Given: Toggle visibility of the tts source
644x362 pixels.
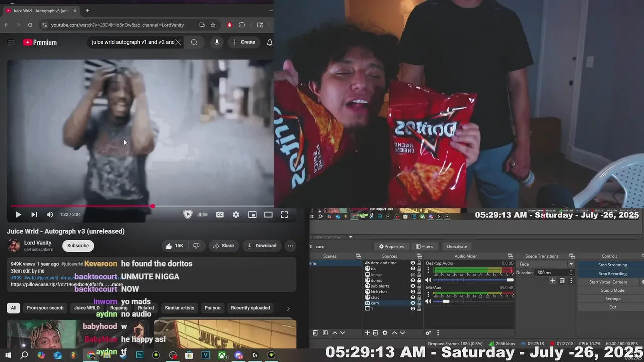Looking at the screenshot, I should 413,268.
